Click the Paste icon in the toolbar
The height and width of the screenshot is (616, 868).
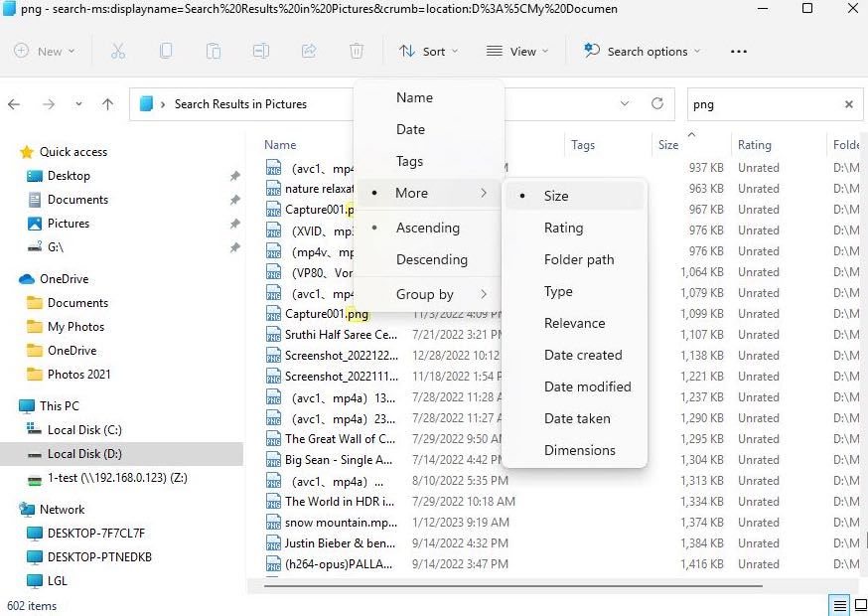[x=214, y=50]
